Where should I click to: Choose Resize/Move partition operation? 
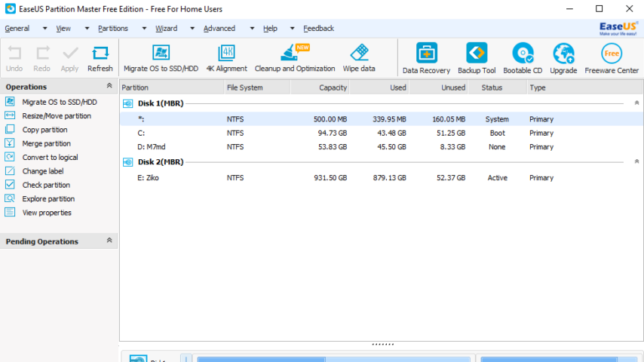(57, 116)
